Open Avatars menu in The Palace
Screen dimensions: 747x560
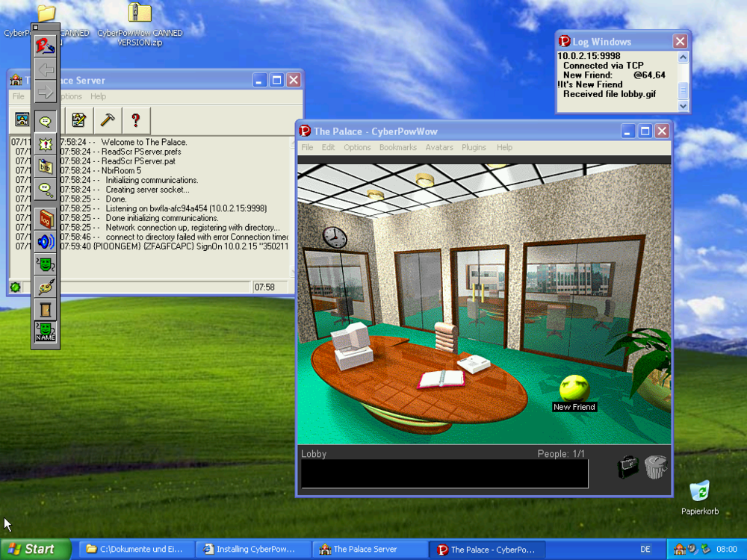click(439, 147)
